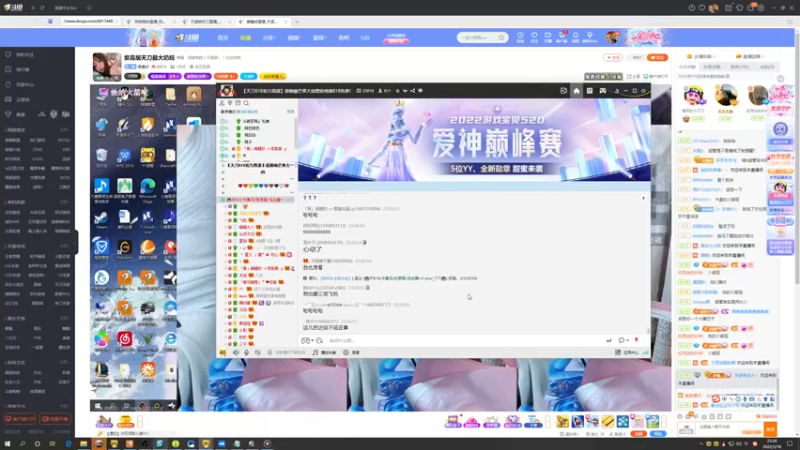
Task: Open File Explorer from the Windows taskbar
Action: [83, 443]
